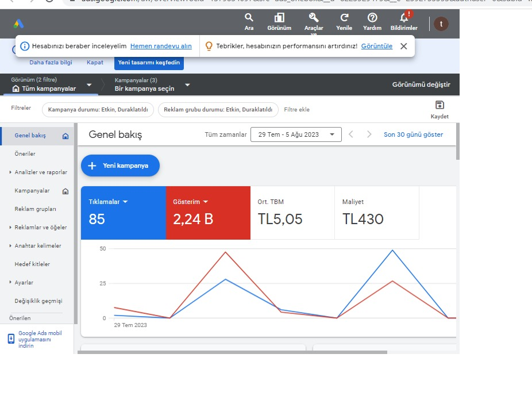Image resolution: width=532 pixels, height=400 pixels.
Task: Click 'Yeni tasarımı keşfedin' button
Action: coord(149,63)
